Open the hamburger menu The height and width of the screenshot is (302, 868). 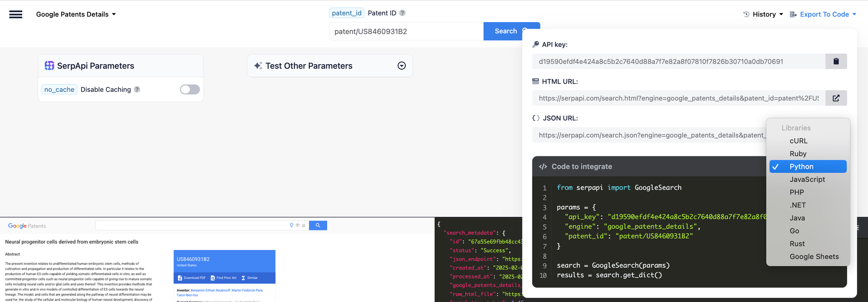tap(16, 14)
